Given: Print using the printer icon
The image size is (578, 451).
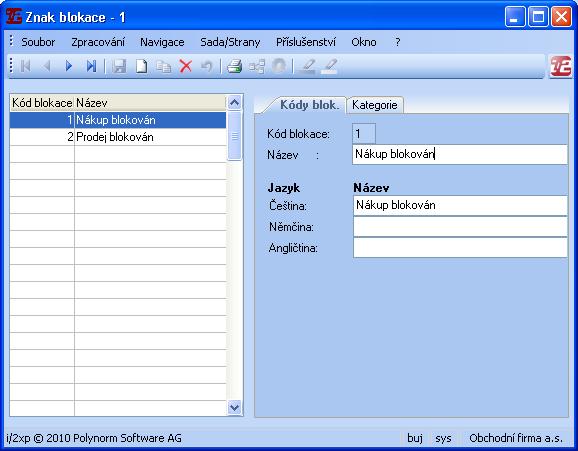Looking at the screenshot, I should [x=234, y=66].
